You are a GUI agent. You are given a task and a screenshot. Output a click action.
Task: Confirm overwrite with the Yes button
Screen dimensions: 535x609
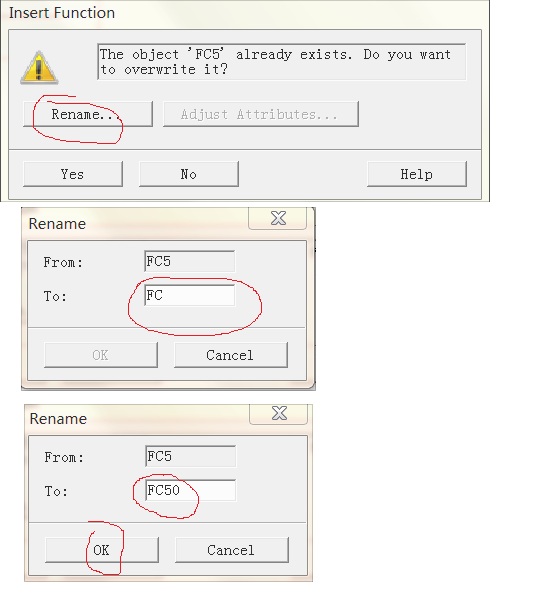coord(73,174)
